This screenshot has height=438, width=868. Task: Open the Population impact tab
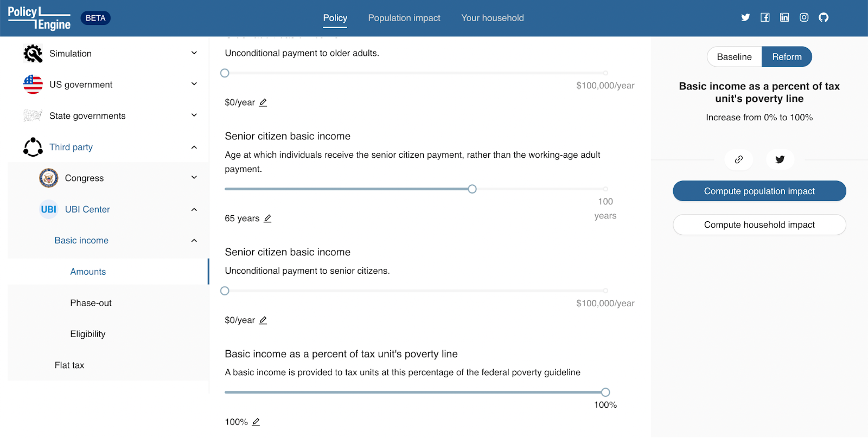(404, 18)
